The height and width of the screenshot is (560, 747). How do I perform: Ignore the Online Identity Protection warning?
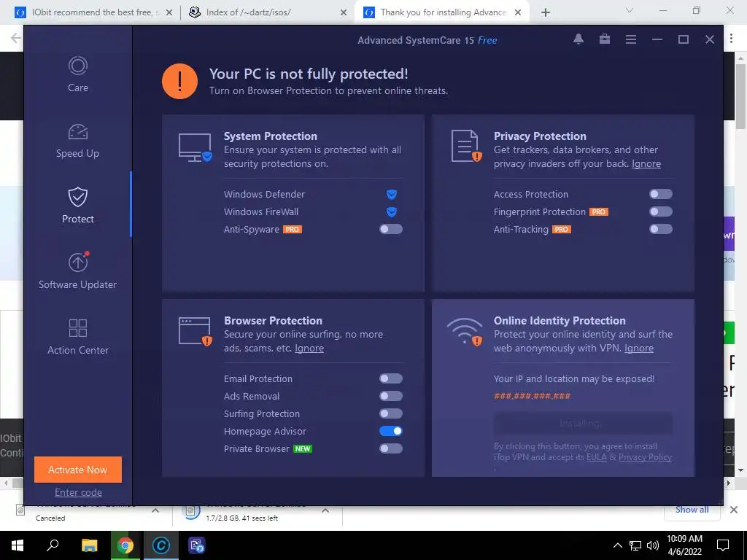point(639,348)
